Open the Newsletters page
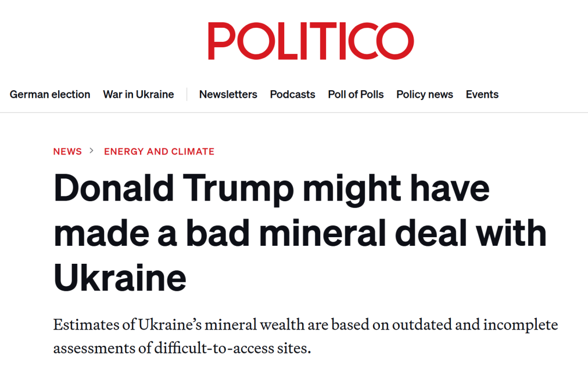The image size is (588, 372). [228, 95]
